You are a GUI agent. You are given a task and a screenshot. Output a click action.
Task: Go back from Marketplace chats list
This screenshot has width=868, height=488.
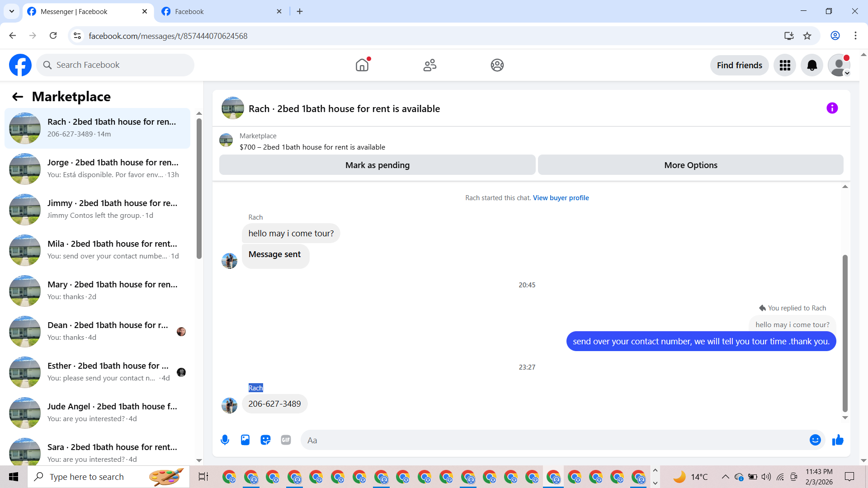point(17,97)
